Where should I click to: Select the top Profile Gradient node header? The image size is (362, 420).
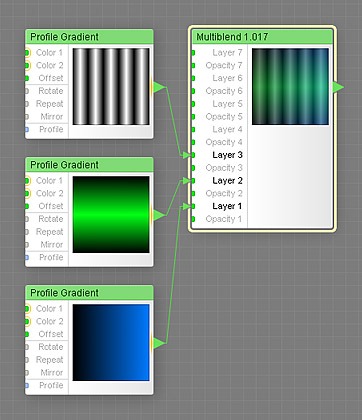pos(89,37)
